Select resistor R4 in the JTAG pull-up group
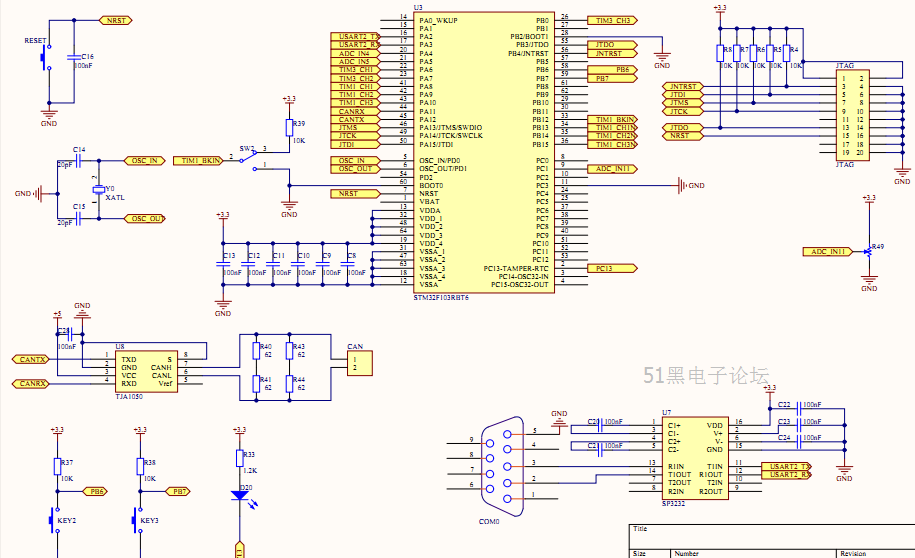Screen dimensions: 915x558 coord(787,53)
